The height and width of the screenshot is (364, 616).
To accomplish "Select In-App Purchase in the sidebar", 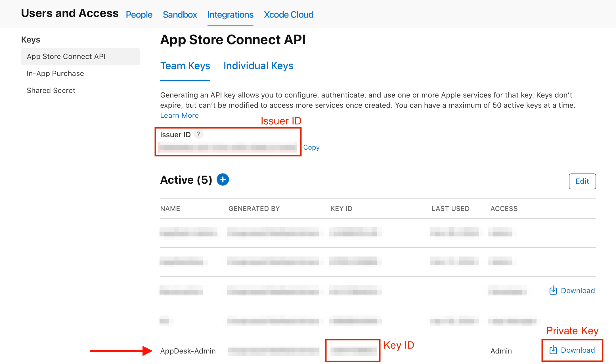I will [55, 73].
